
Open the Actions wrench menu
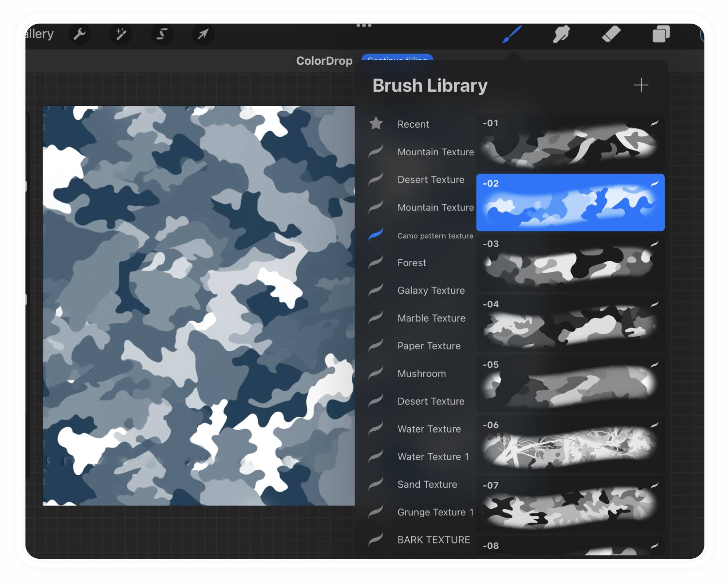pyautogui.click(x=80, y=34)
